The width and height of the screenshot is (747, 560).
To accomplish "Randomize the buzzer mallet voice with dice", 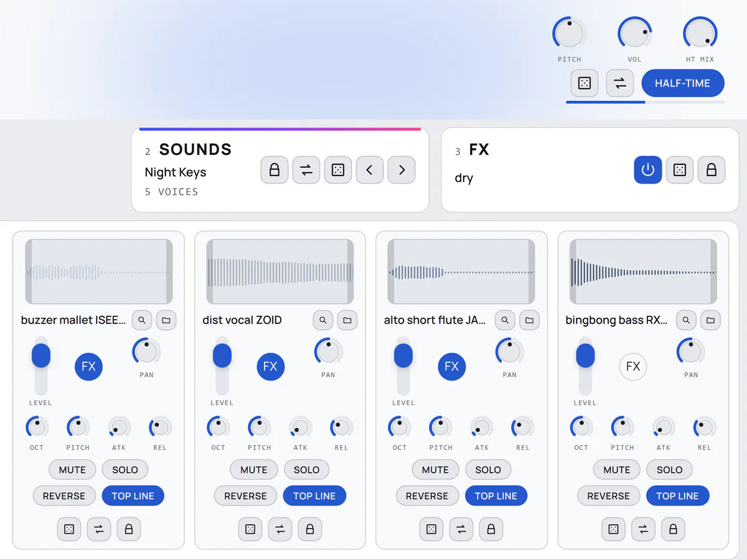I will click(x=69, y=530).
